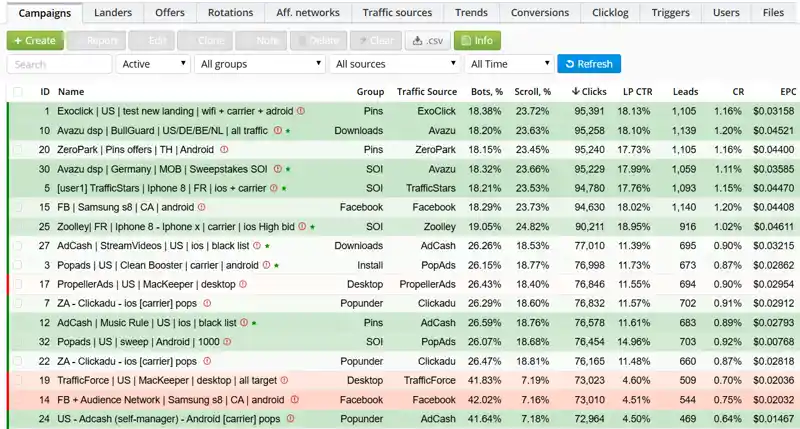800x429 pixels.
Task: Open the Offers tab
Action: click(x=170, y=12)
